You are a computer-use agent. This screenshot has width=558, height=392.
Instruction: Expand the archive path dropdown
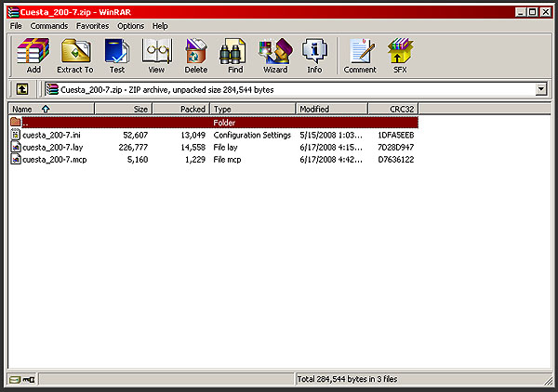point(541,89)
